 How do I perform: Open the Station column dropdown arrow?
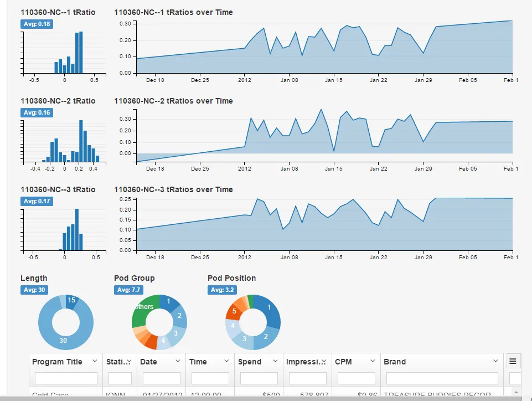(x=129, y=361)
